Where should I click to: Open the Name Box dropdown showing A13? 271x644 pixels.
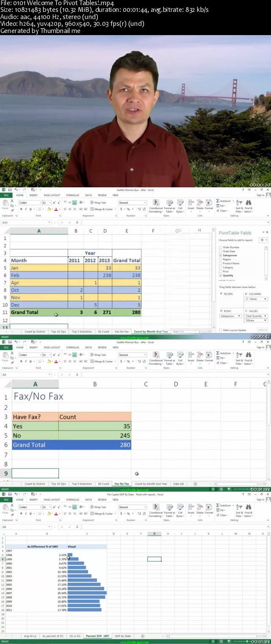50,222
